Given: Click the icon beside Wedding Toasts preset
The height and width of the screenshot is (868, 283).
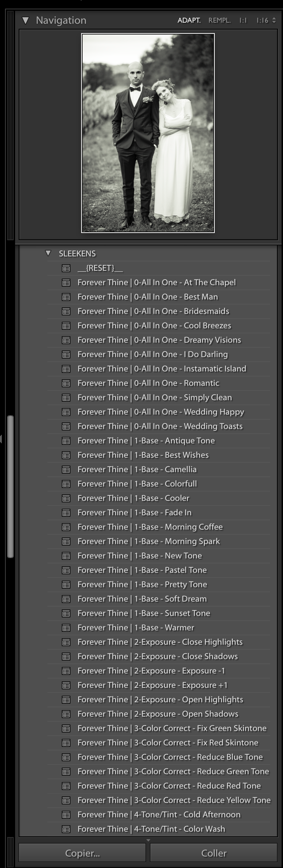Looking at the screenshot, I should (x=66, y=426).
